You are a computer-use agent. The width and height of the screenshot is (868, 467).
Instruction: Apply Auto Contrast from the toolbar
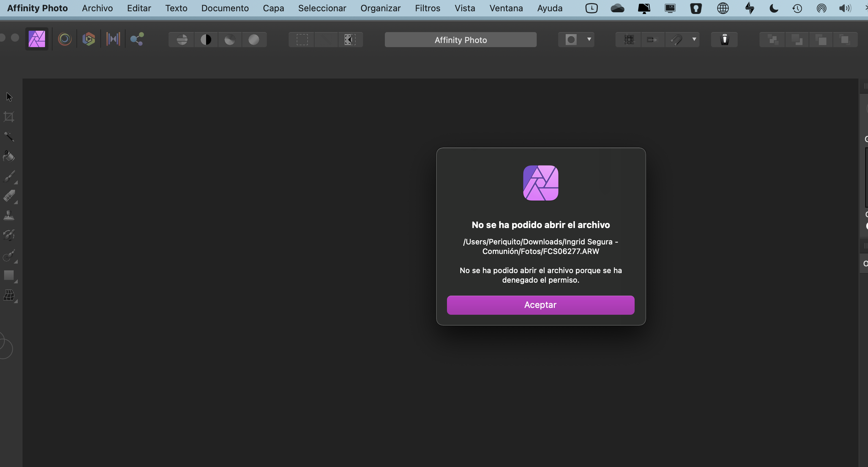206,40
